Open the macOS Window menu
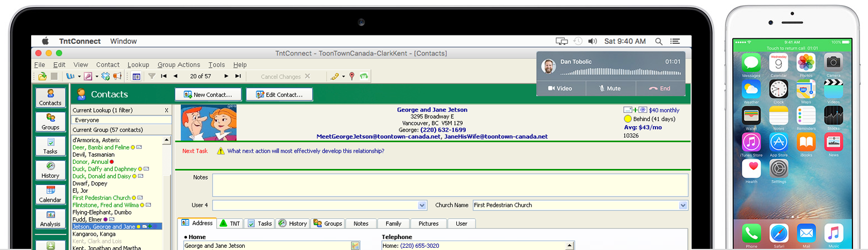 (124, 41)
